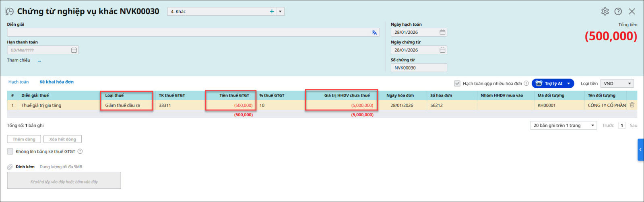Open calendar for Ngày chứng từ
The height and width of the screenshot is (202, 644).
pyautogui.click(x=442, y=50)
